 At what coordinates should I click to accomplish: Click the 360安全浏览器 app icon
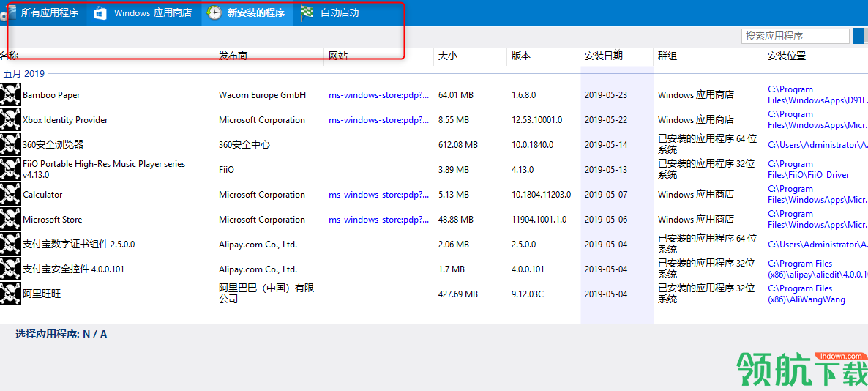10,145
